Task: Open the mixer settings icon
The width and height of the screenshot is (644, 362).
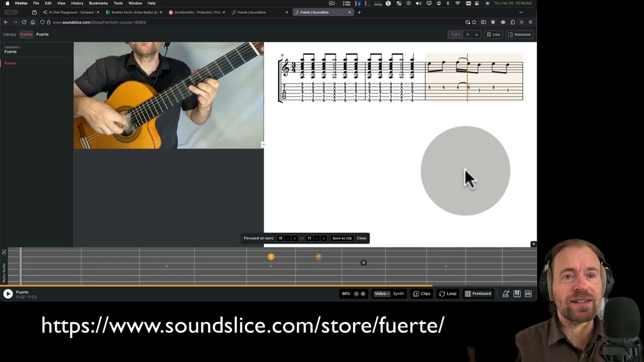Action: click(x=528, y=294)
